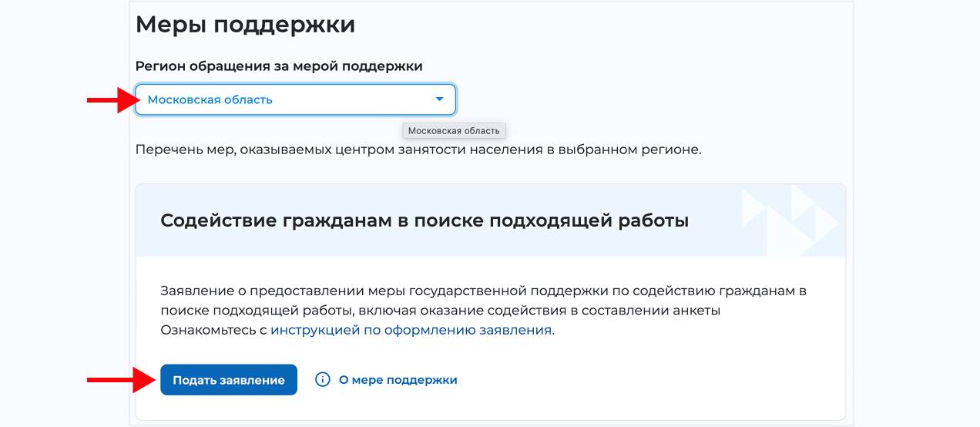Image resolution: width=980 pixels, height=427 pixels.
Task: Click decorative triangles in card header
Action: tap(790, 220)
